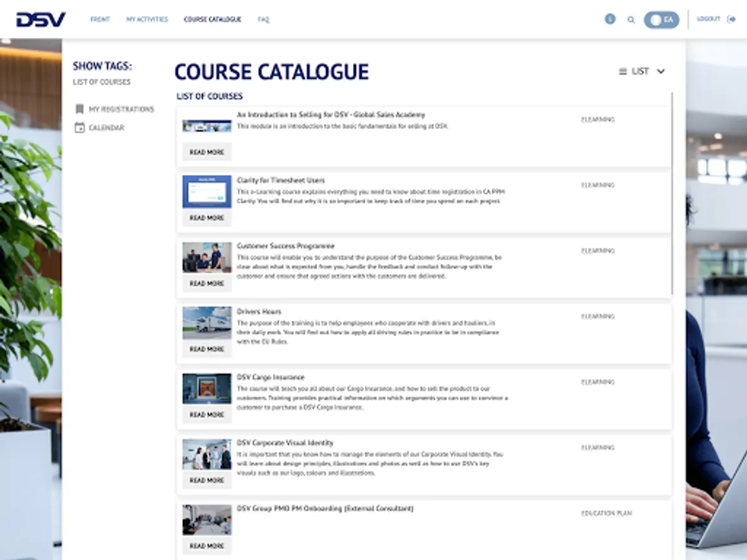Click 'Customer Success Programme' title
747x560 pixels.
pyautogui.click(x=286, y=246)
